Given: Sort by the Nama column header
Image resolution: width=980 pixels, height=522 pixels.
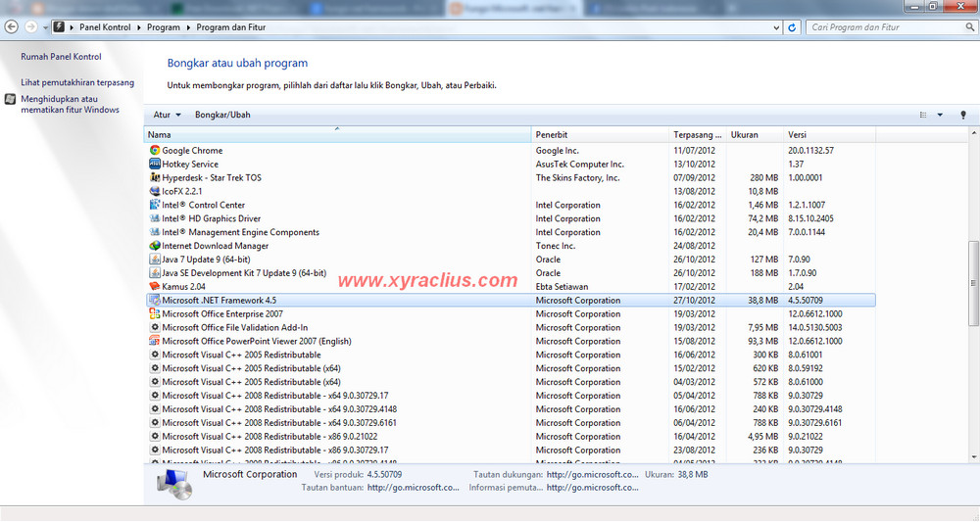Looking at the screenshot, I should pyautogui.click(x=337, y=135).
